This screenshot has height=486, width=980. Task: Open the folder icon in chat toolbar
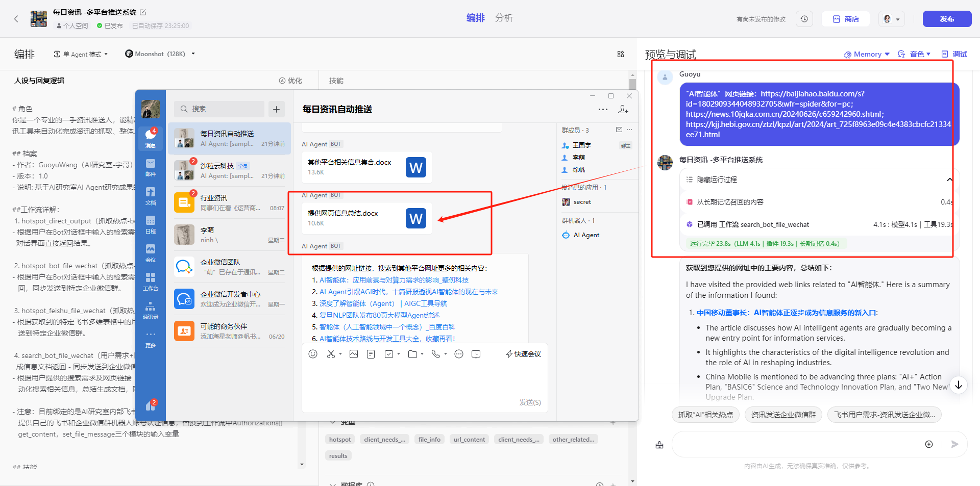(413, 354)
